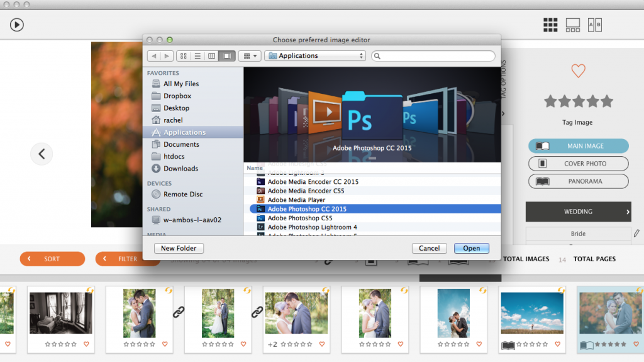
Task: Cancel the image editor dialog
Action: coord(429,248)
